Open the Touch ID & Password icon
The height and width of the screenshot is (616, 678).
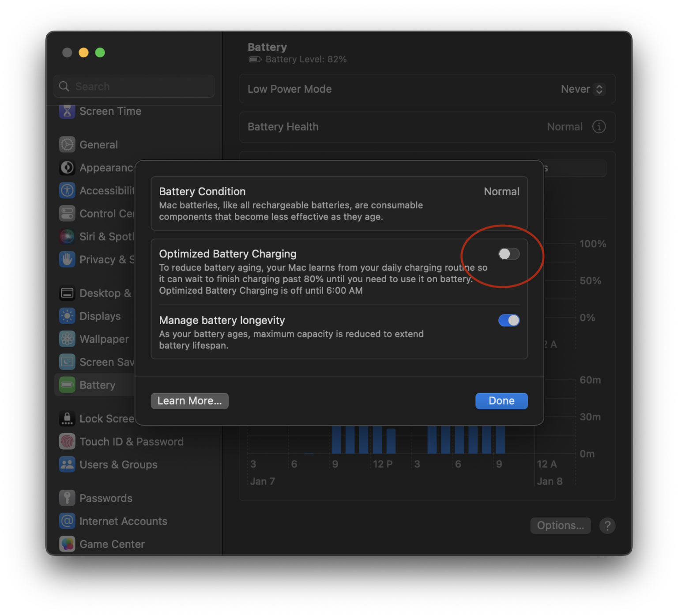(67, 441)
